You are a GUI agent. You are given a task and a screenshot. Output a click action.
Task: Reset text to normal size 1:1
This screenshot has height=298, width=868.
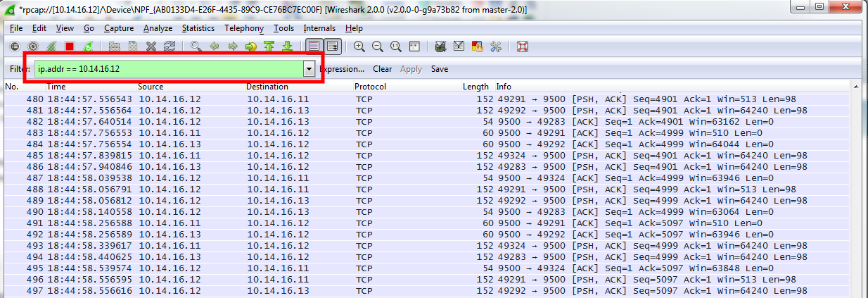click(396, 46)
